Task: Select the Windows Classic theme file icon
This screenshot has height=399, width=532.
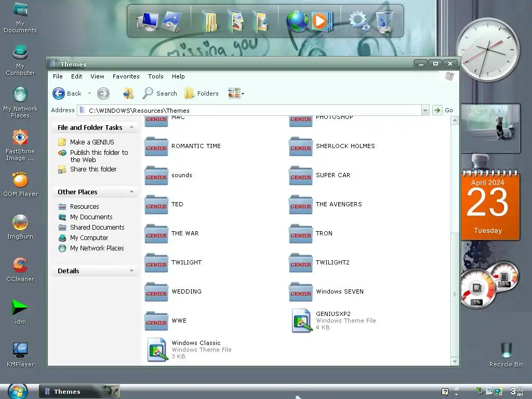Action: click(157, 350)
